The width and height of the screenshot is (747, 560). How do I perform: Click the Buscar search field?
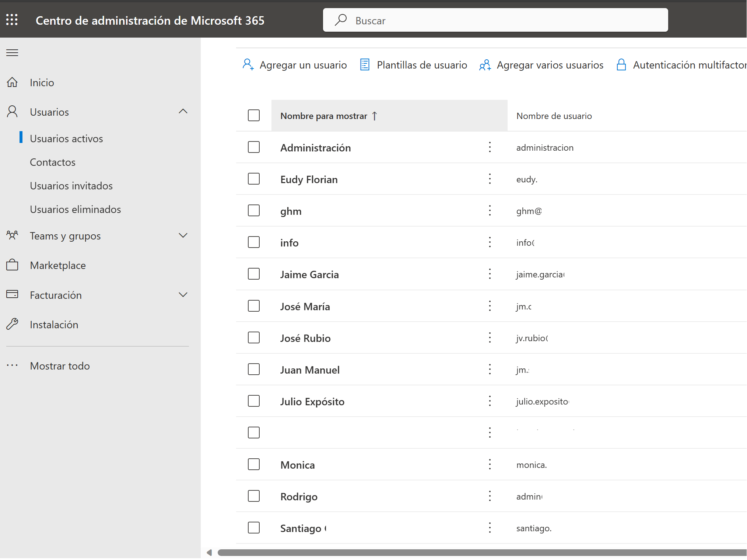[495, 20]
